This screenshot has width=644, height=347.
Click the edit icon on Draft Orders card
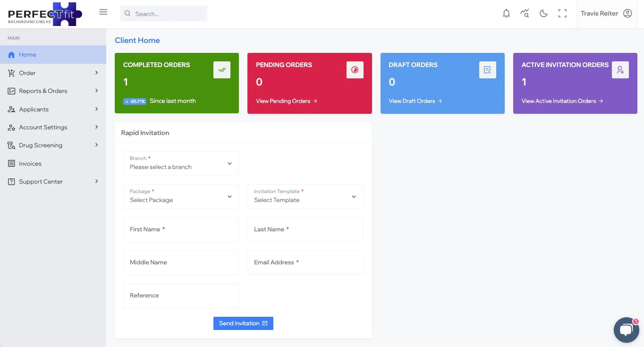[x=488, y=69]
